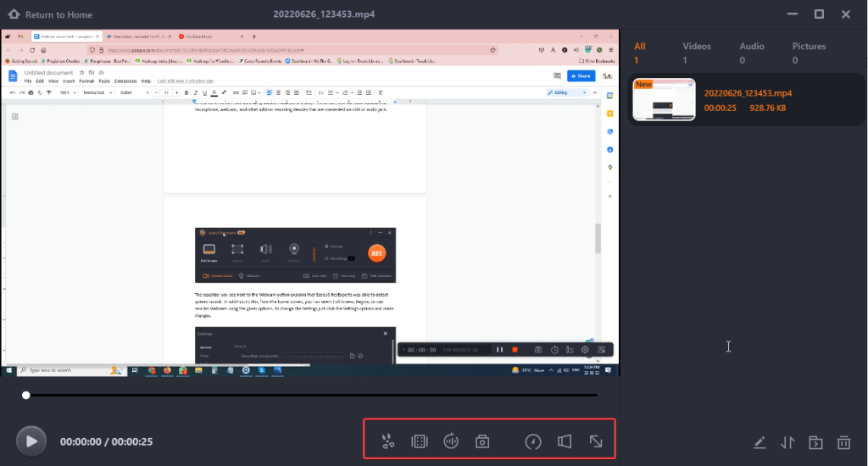This screenshot has height=466, width=868.
Task: Take a screenshot with the camera icon
Action: pyautogui.click(x=482, y=441)
